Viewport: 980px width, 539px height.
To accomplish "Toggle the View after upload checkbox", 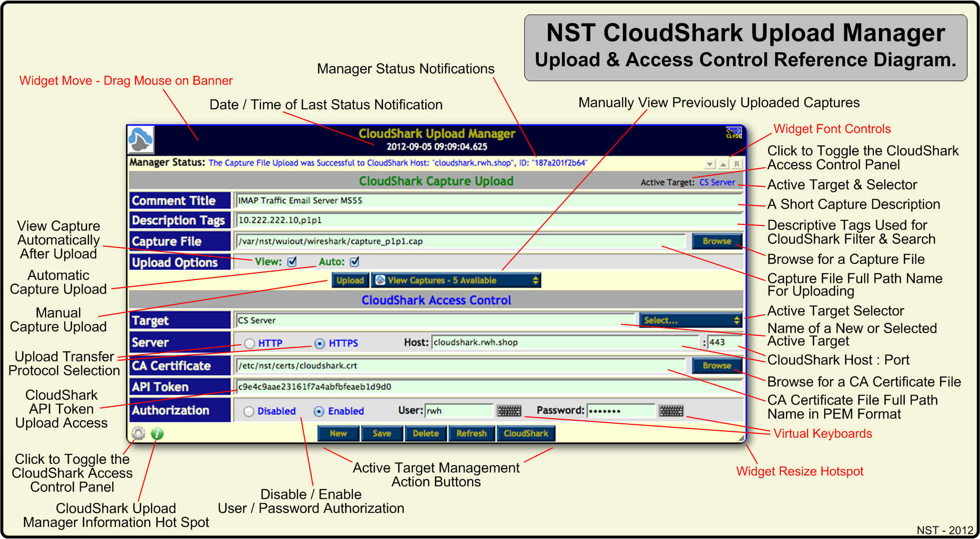I will [292, 261].
